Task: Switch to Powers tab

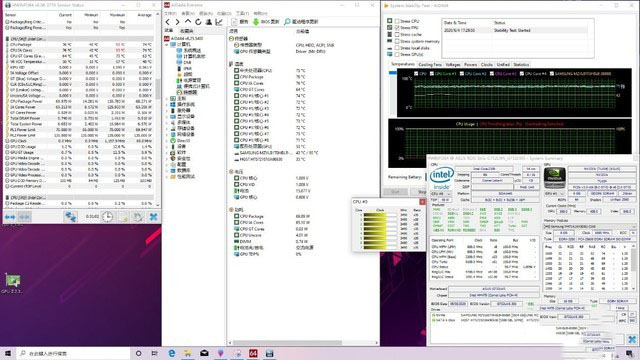Action: [x=470, y=64]
